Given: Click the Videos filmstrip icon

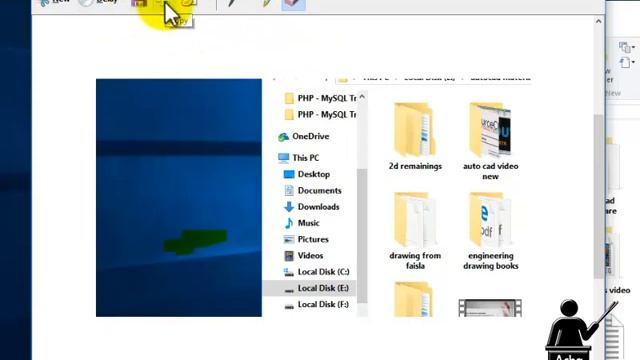Looking at the screenshot, I should point(289,256).
